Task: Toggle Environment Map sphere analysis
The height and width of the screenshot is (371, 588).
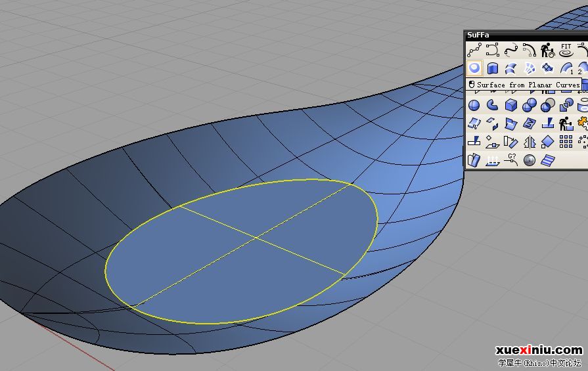Action: (529, 160)
